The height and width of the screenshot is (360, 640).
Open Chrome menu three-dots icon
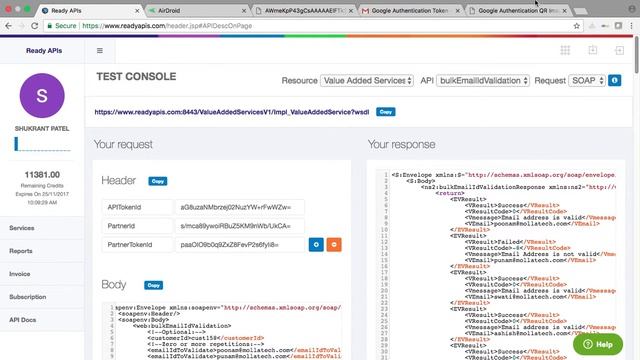[x=631, y=26]
